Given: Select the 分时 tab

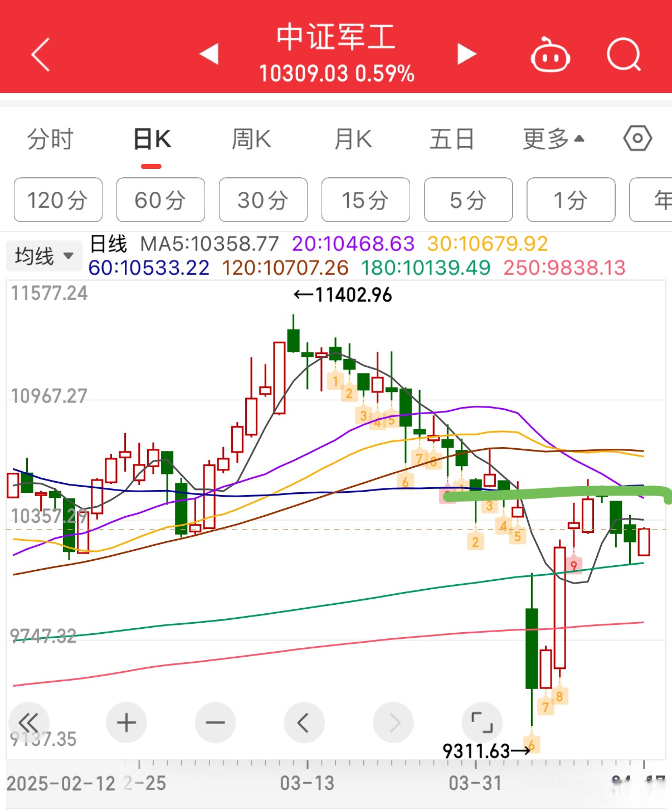Looking at the screenshot, I should pos(50,139).
